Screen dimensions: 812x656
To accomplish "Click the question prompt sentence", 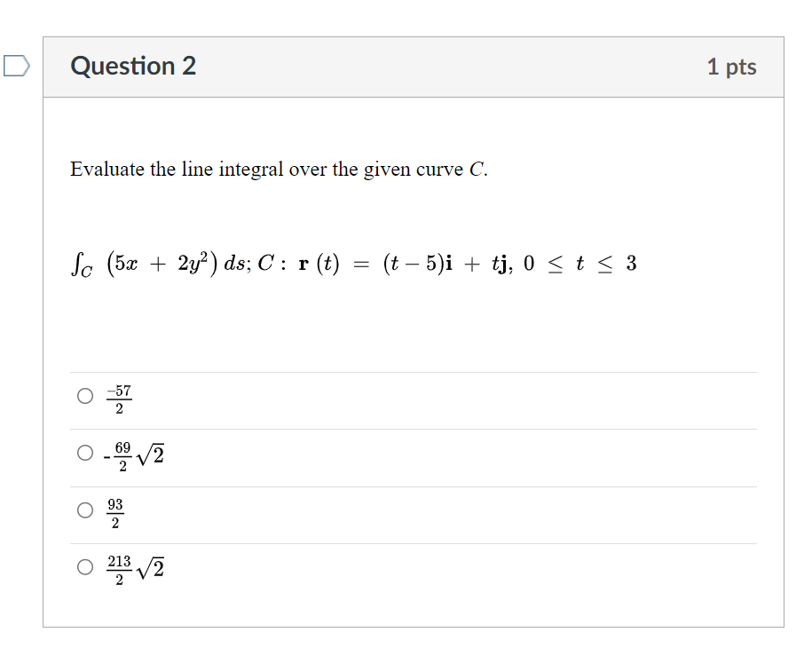I will click(x=279, y=169).
